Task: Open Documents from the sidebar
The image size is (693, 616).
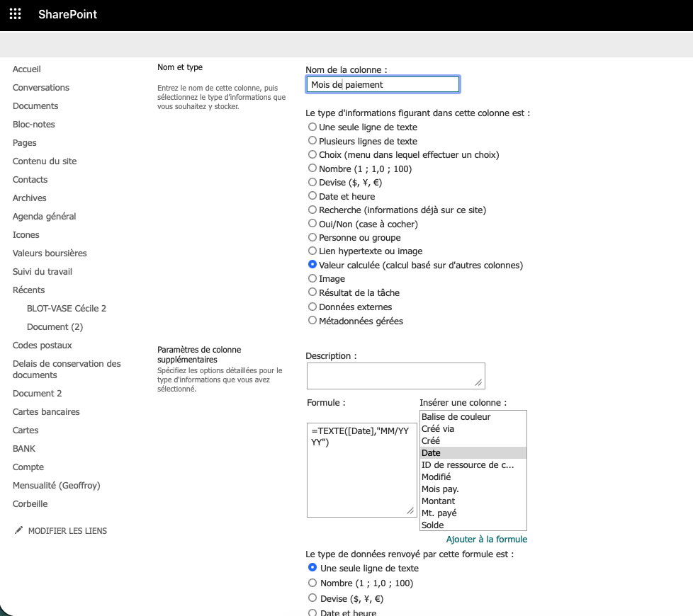Action: pyautogui.click(x=35, y=106)
